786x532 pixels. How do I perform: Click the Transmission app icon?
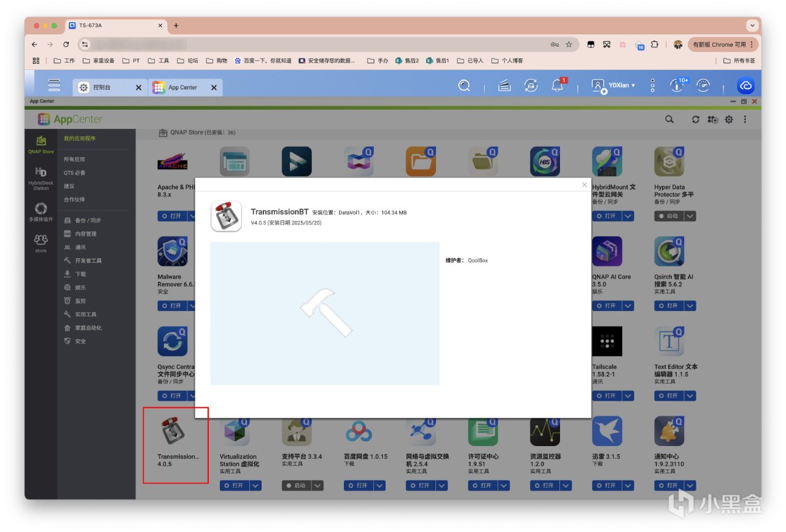tap(174, 431)
